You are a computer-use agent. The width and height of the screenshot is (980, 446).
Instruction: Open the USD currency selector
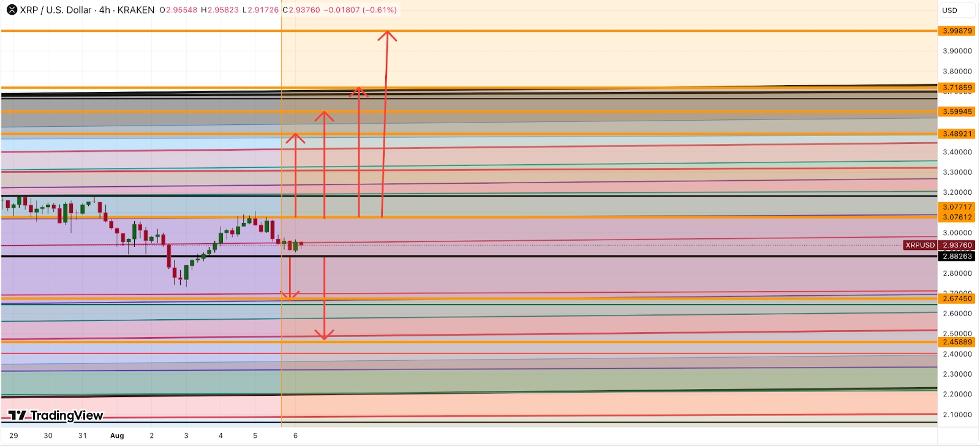click(x=956, y=10)
